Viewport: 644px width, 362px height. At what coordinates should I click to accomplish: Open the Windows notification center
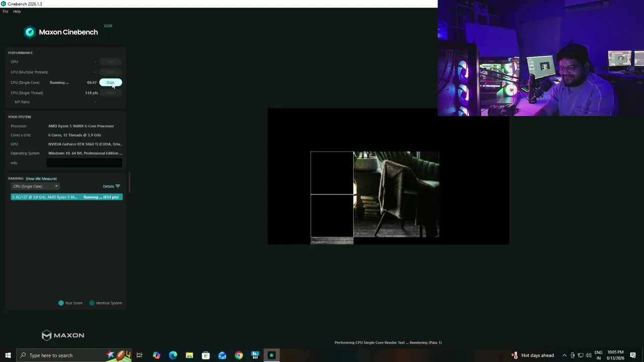(x=633, y=355)
